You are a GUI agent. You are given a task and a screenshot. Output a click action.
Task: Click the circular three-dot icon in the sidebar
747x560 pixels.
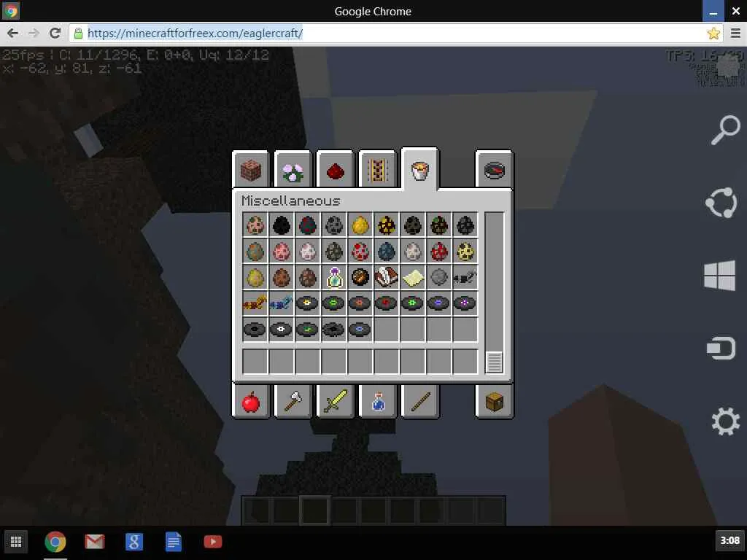[721, 203]
